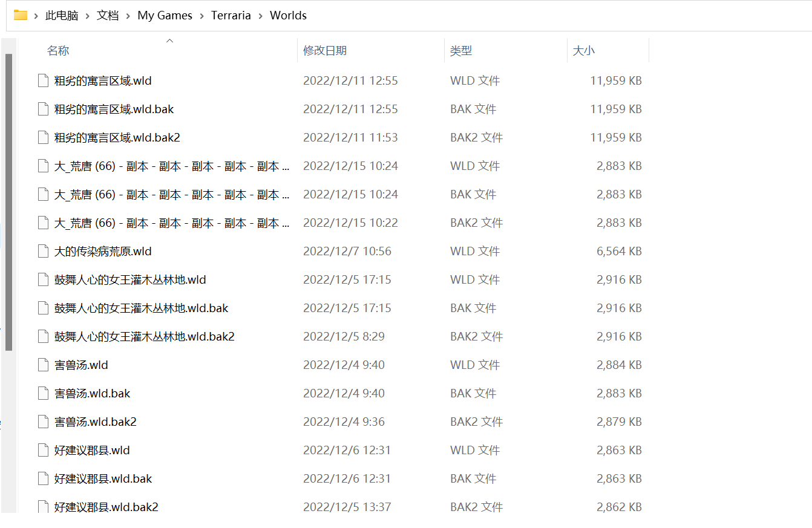Click the 粗劣的寓言区域.wld.bak file icon
This screenshot has height=528, width=812.
[x=43, y=109]
